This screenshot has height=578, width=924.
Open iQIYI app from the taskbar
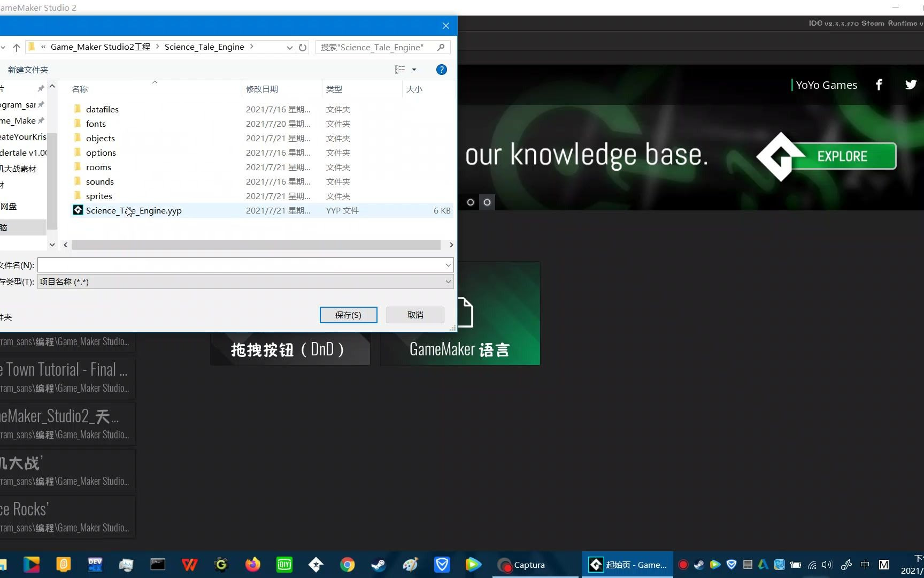pyautogui.click(x=284, y=565)
